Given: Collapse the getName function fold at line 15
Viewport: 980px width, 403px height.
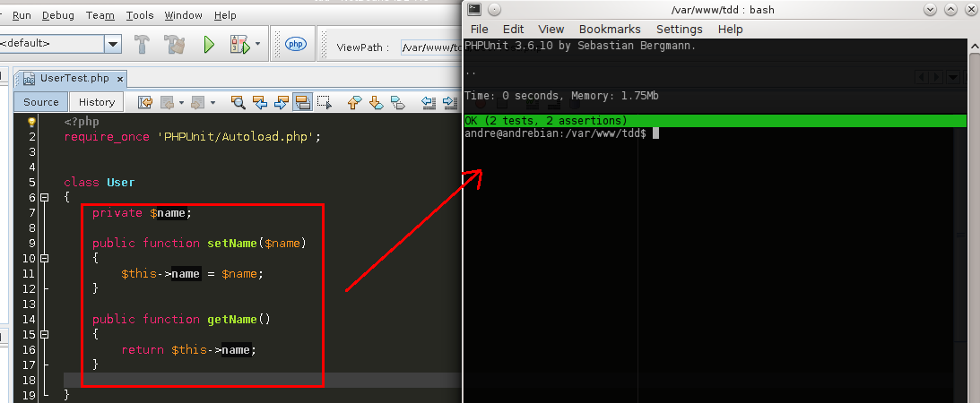Looking at the screenshot, I should [44, 334].
